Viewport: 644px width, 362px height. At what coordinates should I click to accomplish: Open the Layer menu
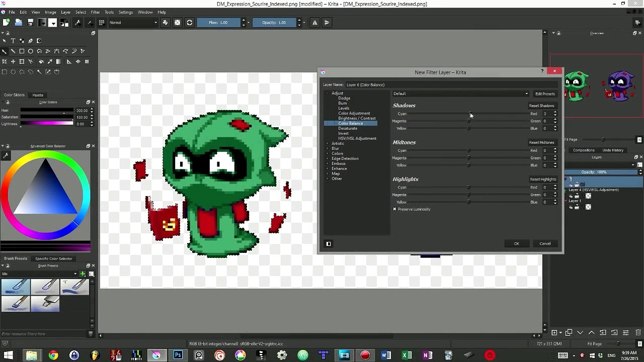pos(66,12)
